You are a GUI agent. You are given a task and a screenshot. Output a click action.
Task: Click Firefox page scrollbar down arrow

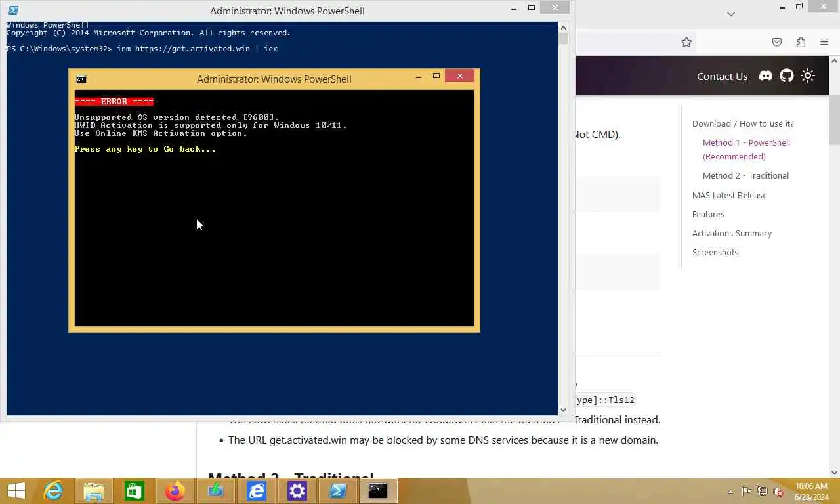coord(835,472)
